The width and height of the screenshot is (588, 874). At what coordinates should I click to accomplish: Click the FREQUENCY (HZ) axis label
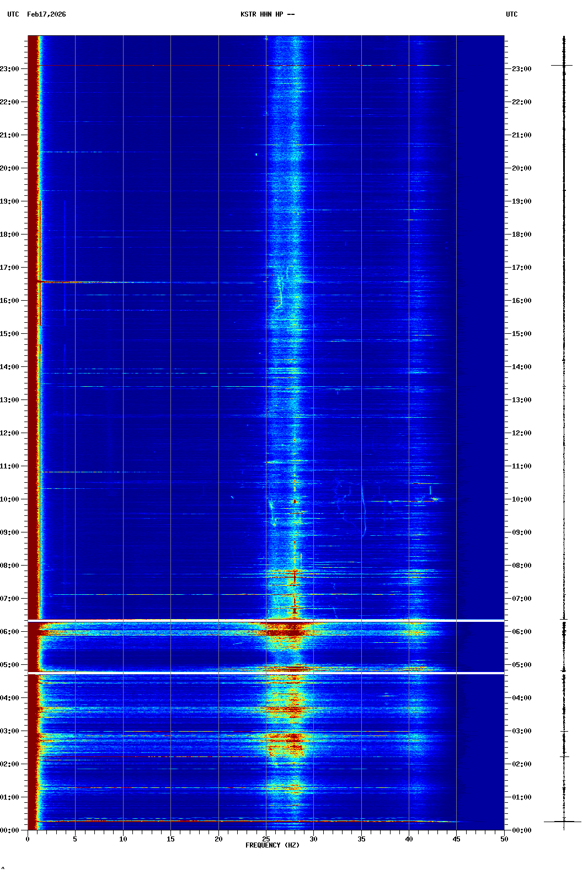(x=272, y=845)
